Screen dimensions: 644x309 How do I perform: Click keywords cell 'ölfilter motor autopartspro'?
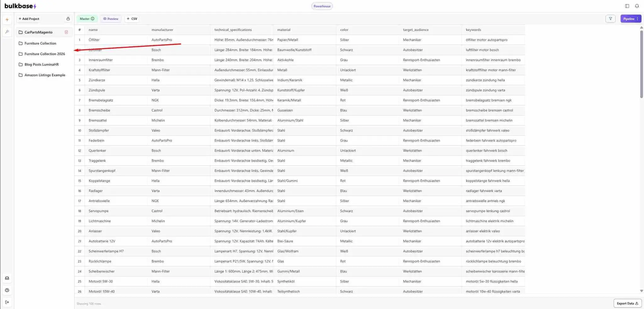tap(493, 40)
